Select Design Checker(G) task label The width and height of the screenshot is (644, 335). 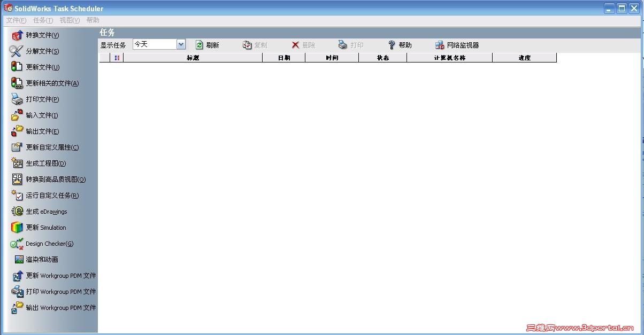(x=50, y=244)
